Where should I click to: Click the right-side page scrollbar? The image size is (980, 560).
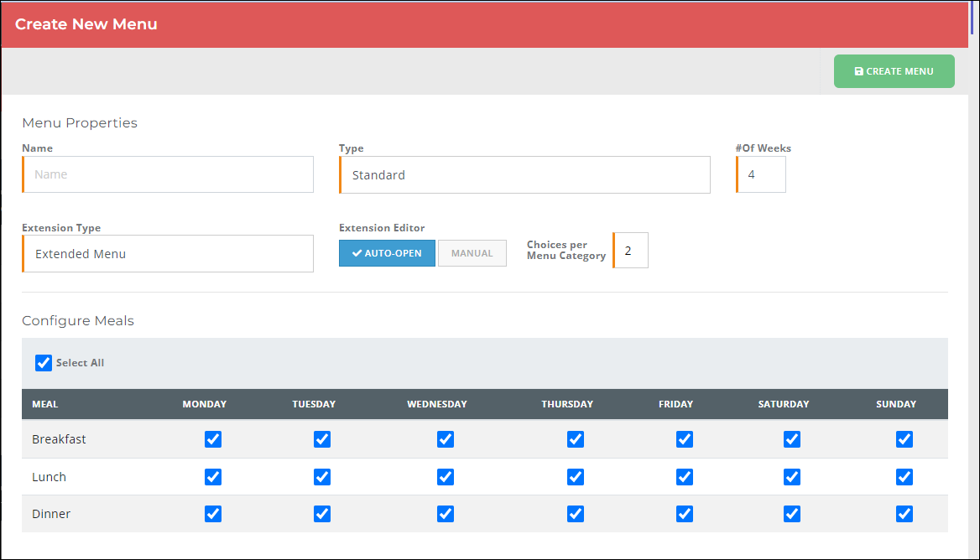pyautogui.click(x=974, y=17)
